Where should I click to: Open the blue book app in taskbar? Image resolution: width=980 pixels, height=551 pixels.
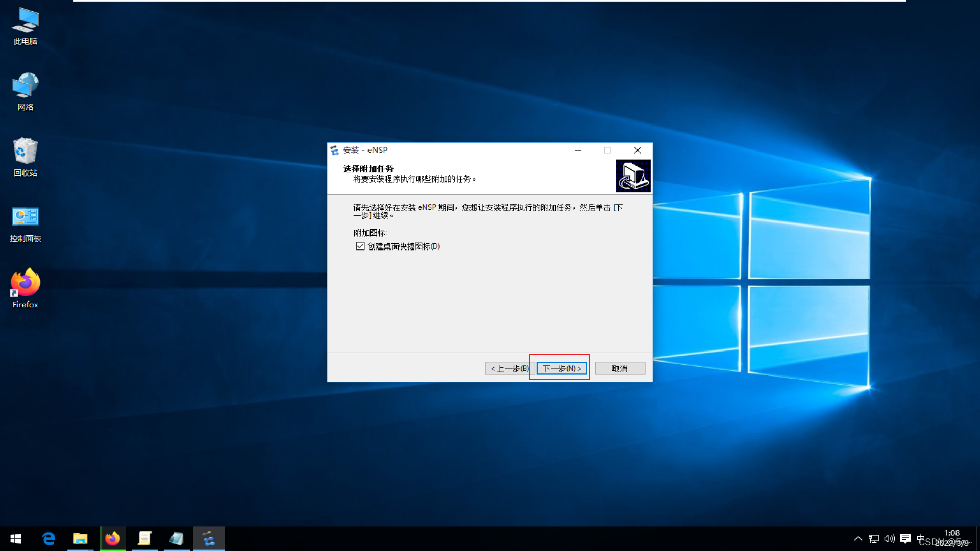[177, 539]
